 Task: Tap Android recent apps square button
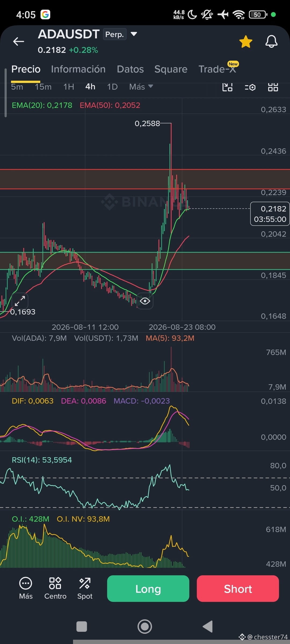click(82, 627)
